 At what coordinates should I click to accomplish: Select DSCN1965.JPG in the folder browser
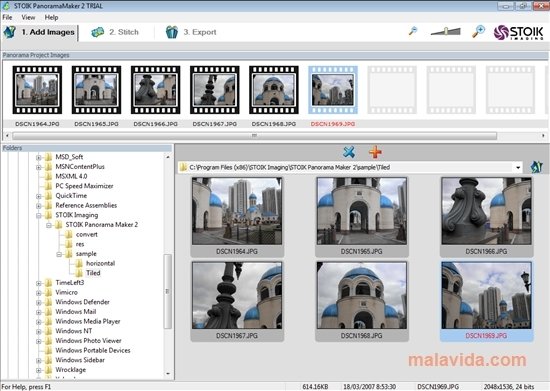pos(362,217)
